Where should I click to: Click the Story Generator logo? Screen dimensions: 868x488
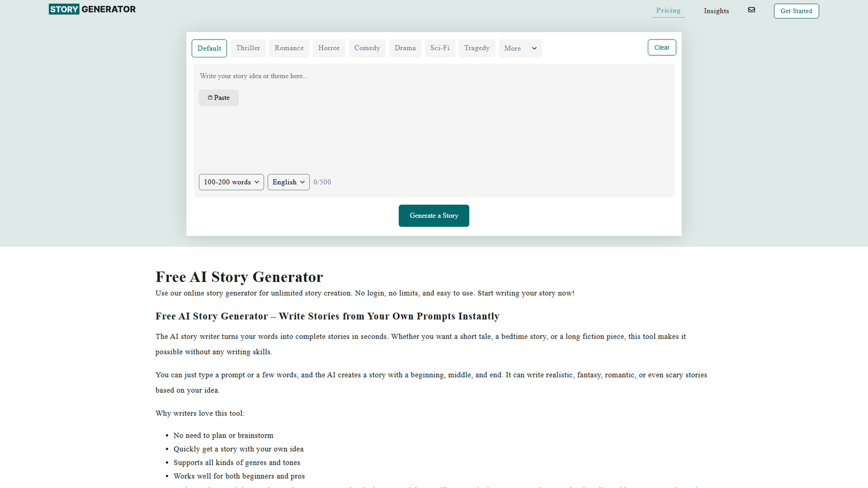click(x=92, y=9)
